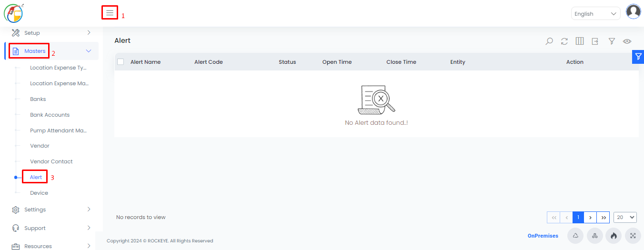The image size is (644, 250).
Task: Select Location Expense Ma... submenu item
Action: 60,83
